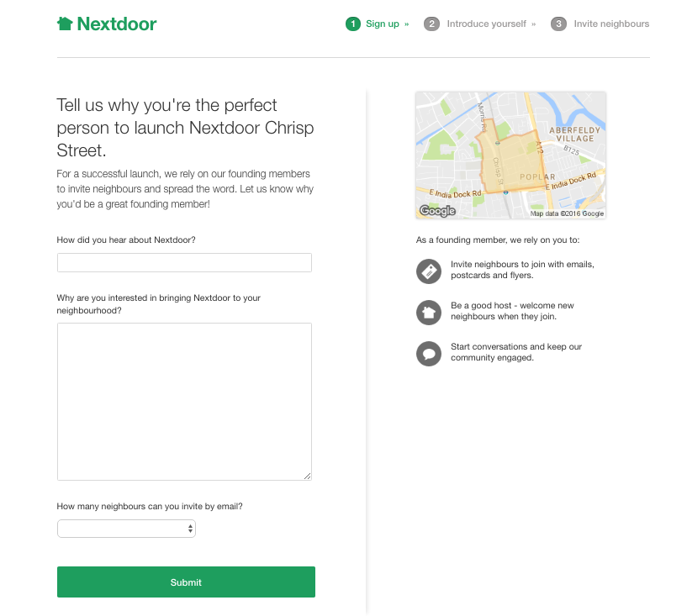Image resolution: width=687 pixels, height=616 pixels.
Task: Select the Invite neighbours step
Action: pyautogui.click(x=611, y=24)
